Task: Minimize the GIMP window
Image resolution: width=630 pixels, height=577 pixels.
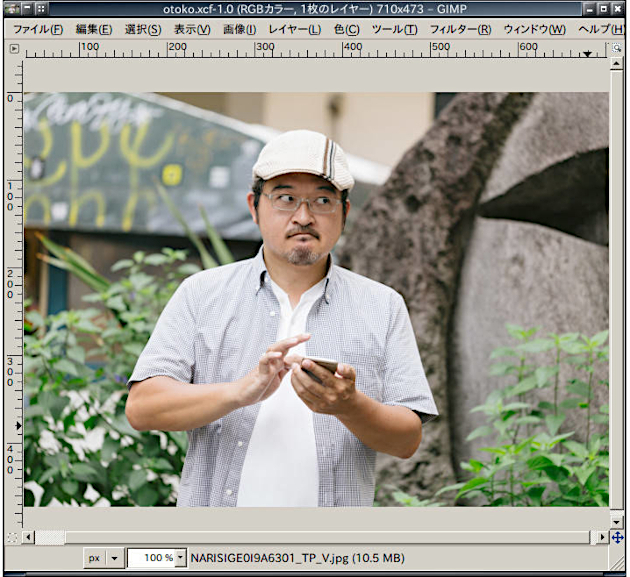Action: pos(590,9)
